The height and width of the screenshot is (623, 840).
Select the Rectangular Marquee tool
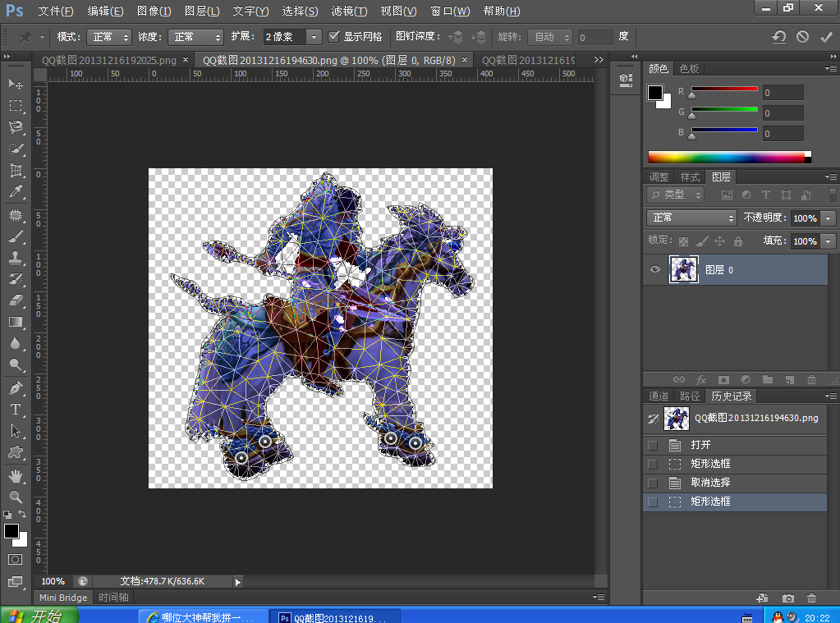tap(16, 106)
